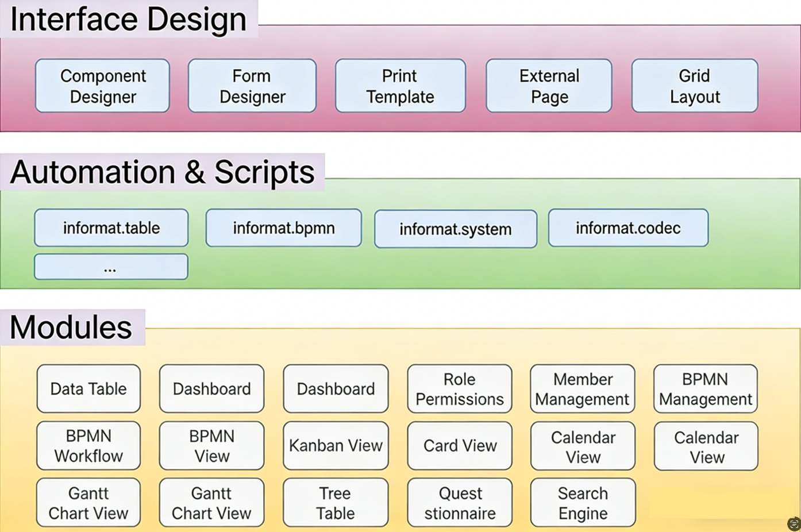Open the Form Designer
Screen dimensions: 801x532
click(251, 85)
